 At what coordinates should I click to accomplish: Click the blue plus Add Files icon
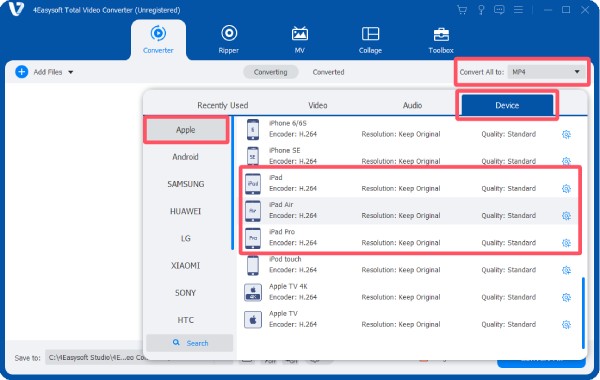click(21, 72)
